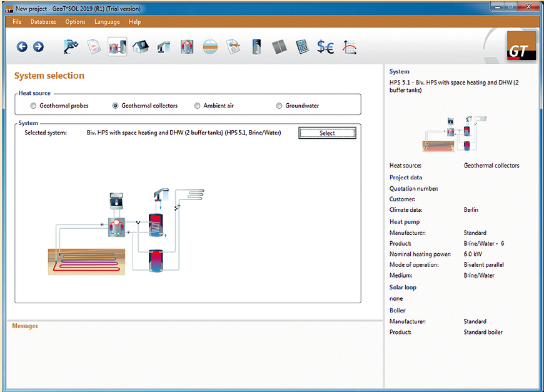Select the Geothermal probes heat source
Image resolution: width=544 pixels, height=392 pixels.
pos(34,106)
